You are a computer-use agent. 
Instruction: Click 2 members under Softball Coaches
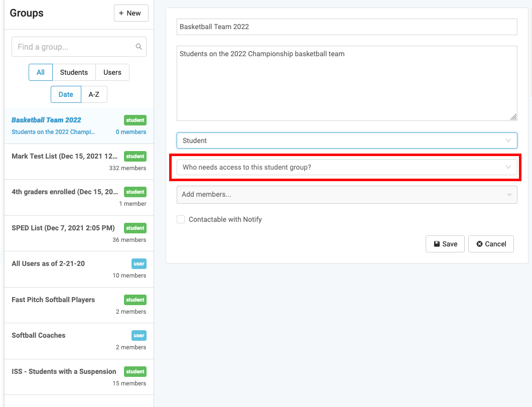tap(131, 347)
